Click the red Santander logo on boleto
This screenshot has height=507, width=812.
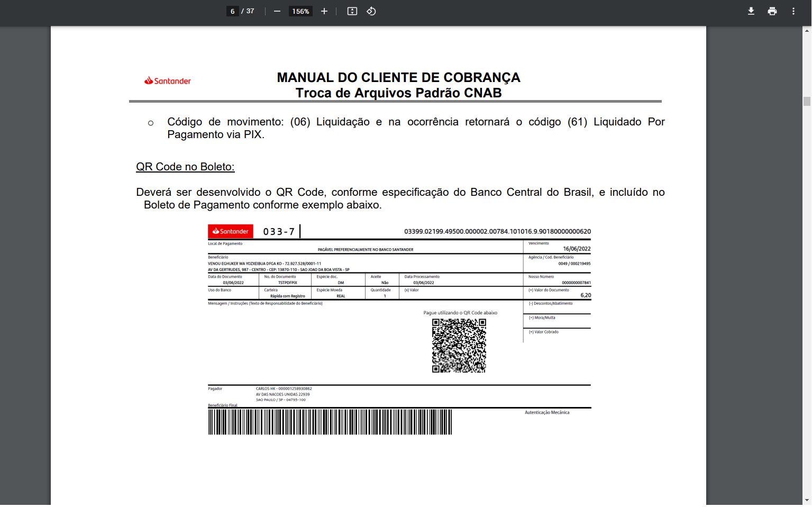coord(231,231)
